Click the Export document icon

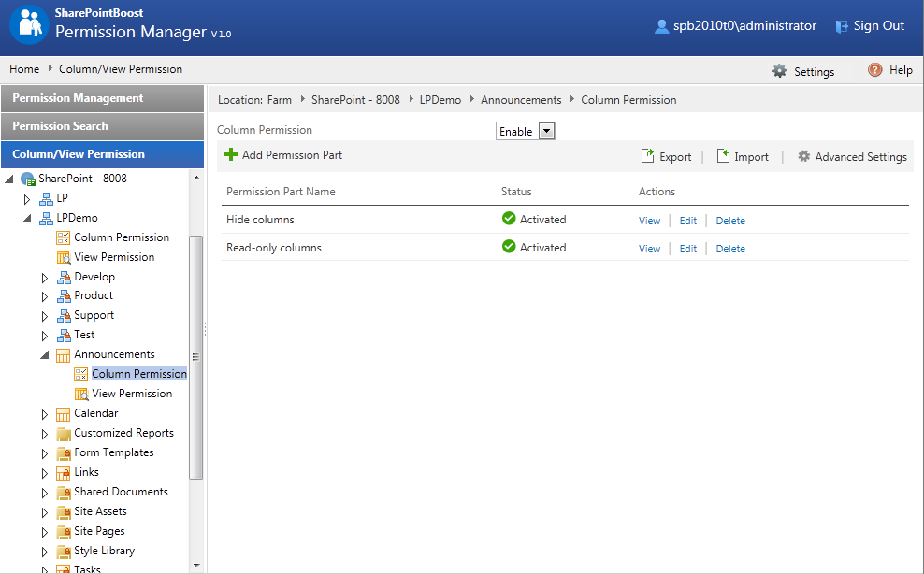click(x=647, y=155)
